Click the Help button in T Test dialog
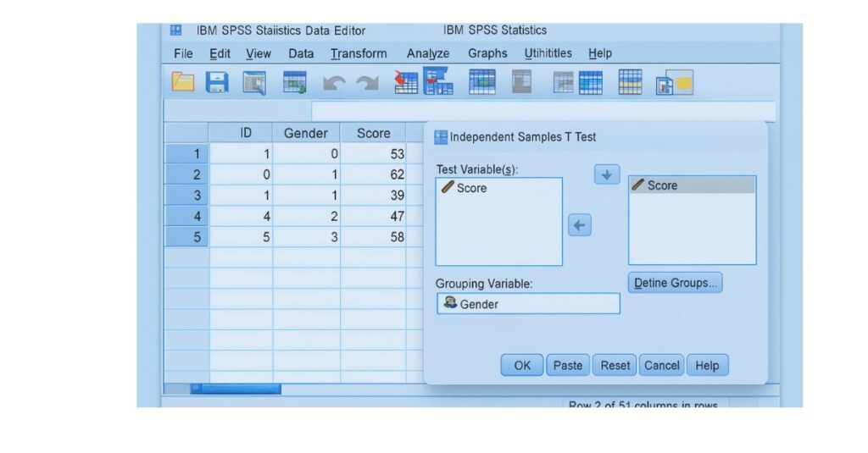Viewport: 868px width, 453px height. click(x=708, y=366)
